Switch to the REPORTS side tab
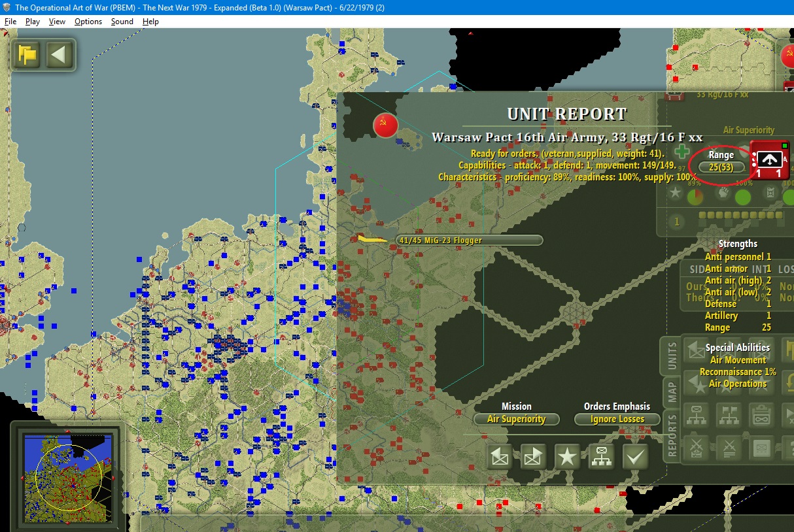Screen dimensions: 794x532 click(x=672, y=436)
